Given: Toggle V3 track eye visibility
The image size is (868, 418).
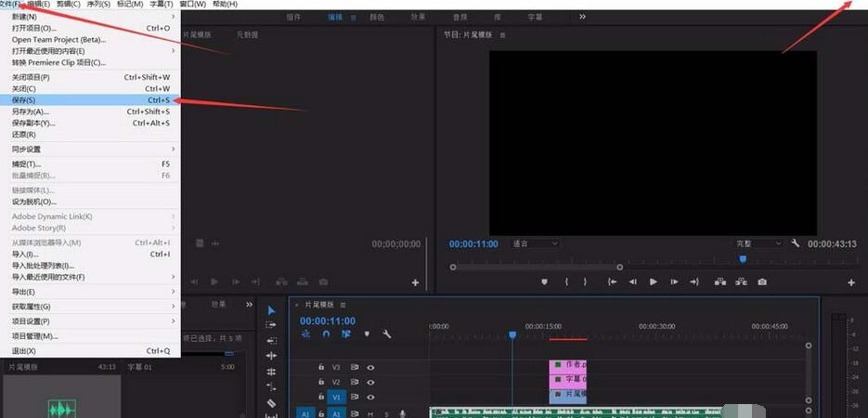Looking at the screenshot, I should tap(370, 367).
